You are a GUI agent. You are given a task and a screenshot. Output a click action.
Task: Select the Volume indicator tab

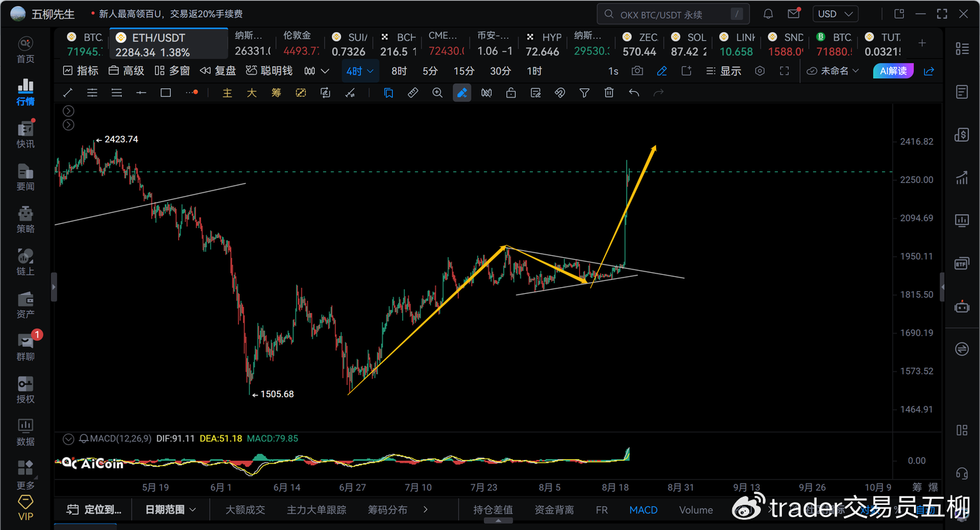696,510
